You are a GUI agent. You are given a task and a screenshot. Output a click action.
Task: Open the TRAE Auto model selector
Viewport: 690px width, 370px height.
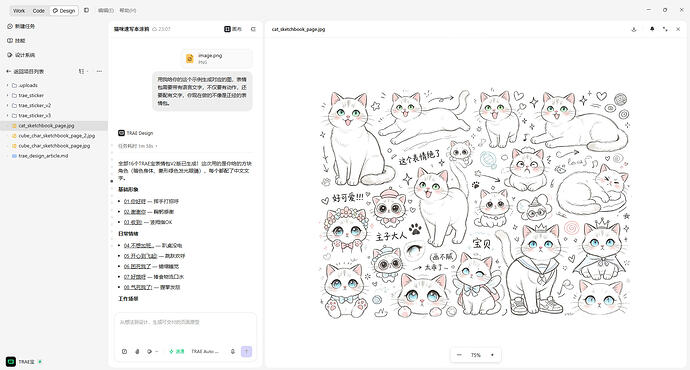tap(205, 352)
